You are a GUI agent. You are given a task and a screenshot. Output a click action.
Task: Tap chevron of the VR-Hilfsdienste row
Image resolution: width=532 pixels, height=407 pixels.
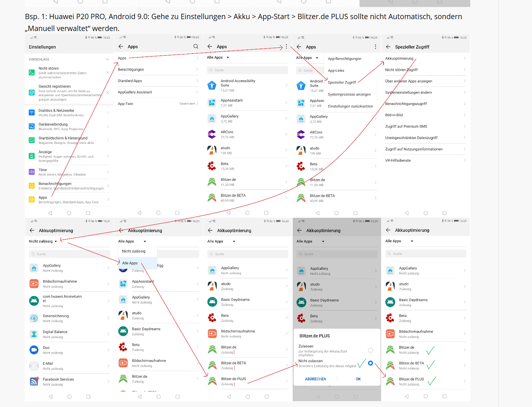click(465, 160)
